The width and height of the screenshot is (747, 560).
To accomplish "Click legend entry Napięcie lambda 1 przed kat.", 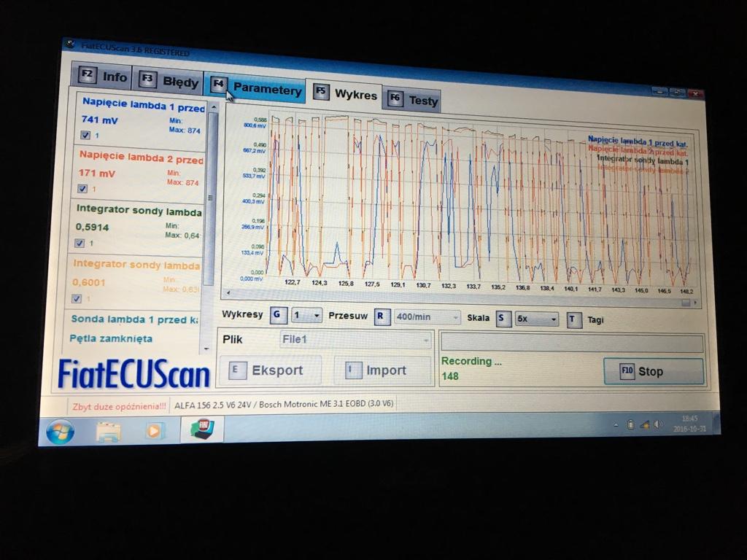I will click(638, 141).
